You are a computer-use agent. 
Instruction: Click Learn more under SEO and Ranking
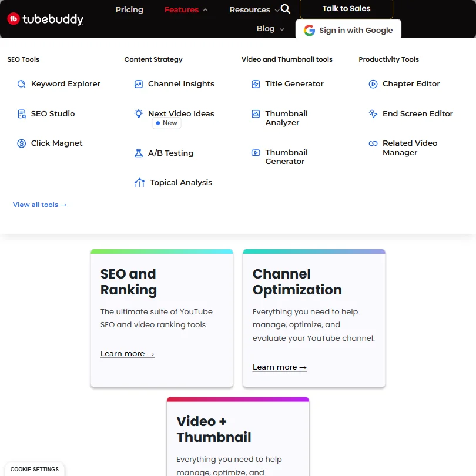point(127,354)
